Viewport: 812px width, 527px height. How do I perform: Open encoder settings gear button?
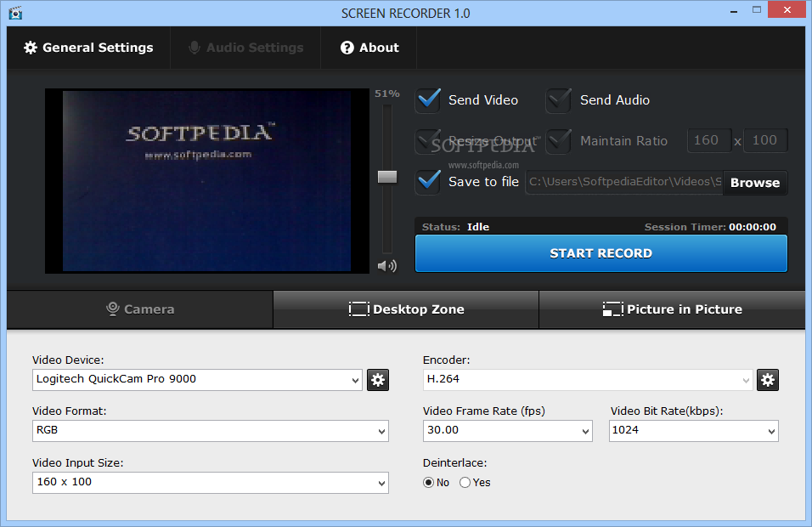pyautogui.click(x=768, y=380)
